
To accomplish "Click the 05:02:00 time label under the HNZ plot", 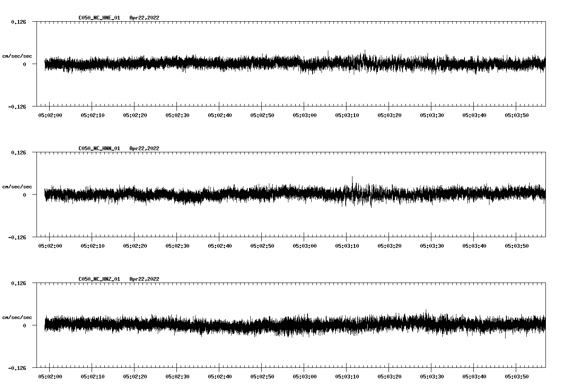I will [x=50, y=376].
